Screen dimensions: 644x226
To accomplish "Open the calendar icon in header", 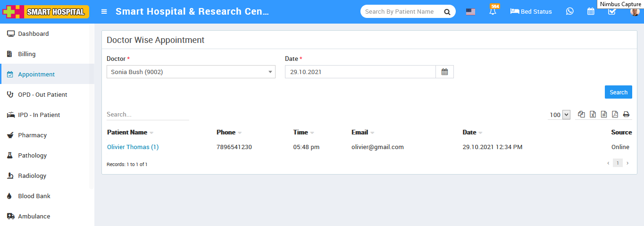I will click(x=591, y=11).
